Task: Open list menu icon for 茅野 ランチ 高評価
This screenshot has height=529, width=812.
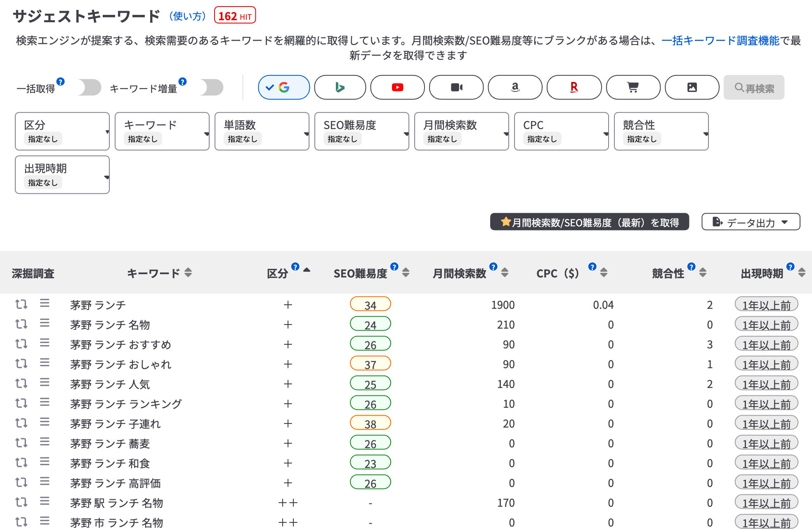Action: point(45,482)
